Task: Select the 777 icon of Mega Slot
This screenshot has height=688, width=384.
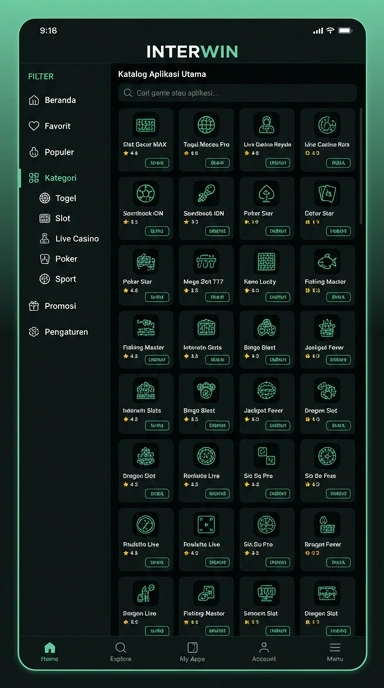Action: [x=206, y=262]
